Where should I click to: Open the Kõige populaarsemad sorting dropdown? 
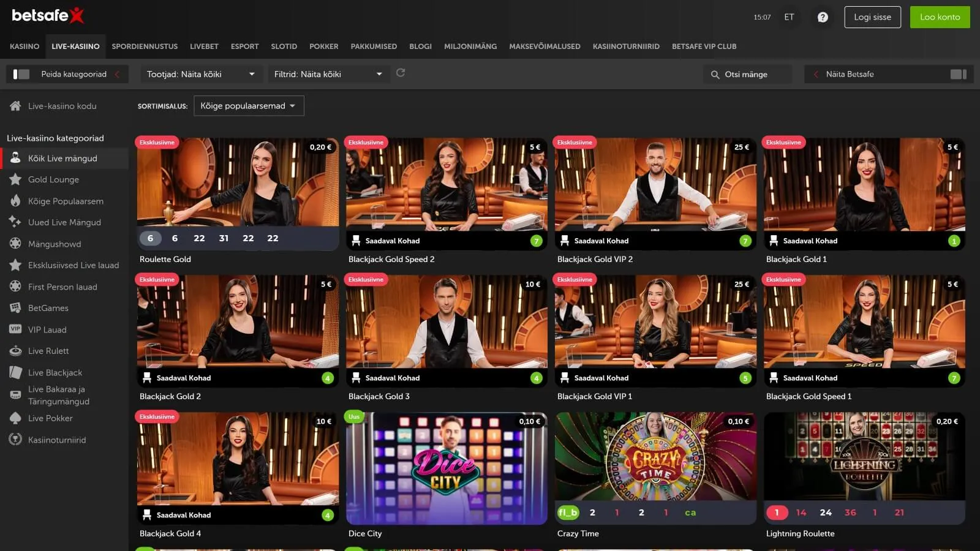coord(249,106)
